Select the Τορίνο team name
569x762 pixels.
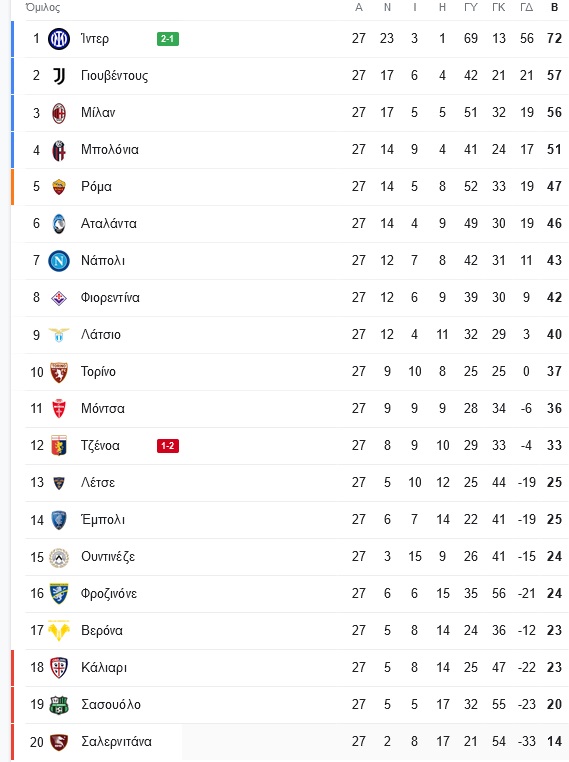[98, 372]
